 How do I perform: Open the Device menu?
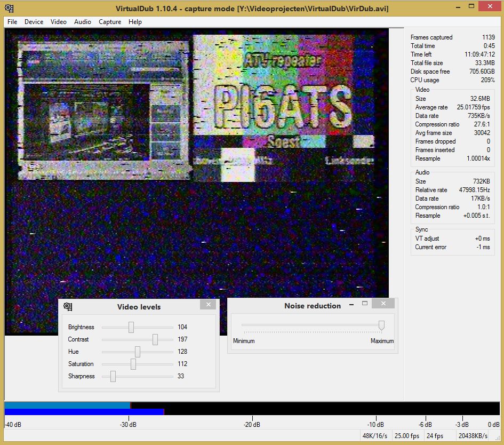pos(34,21)
